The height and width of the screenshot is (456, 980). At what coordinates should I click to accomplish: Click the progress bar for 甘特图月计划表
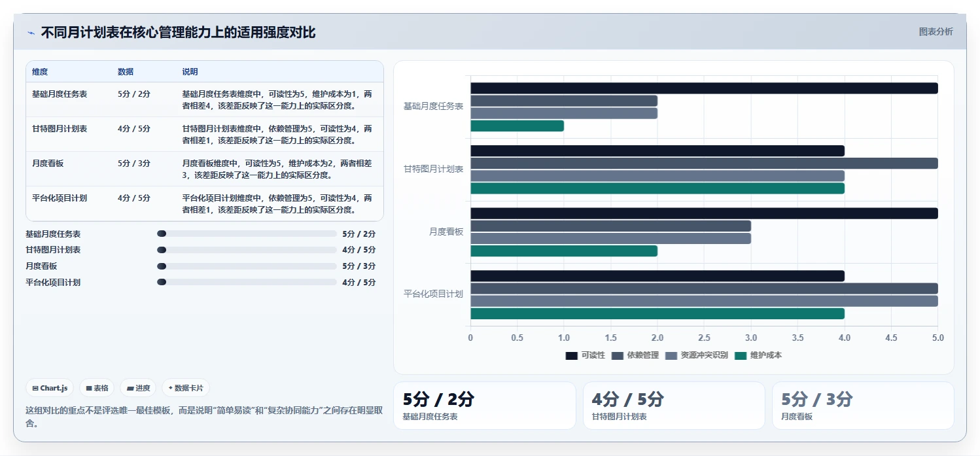(x=247, y=250)
